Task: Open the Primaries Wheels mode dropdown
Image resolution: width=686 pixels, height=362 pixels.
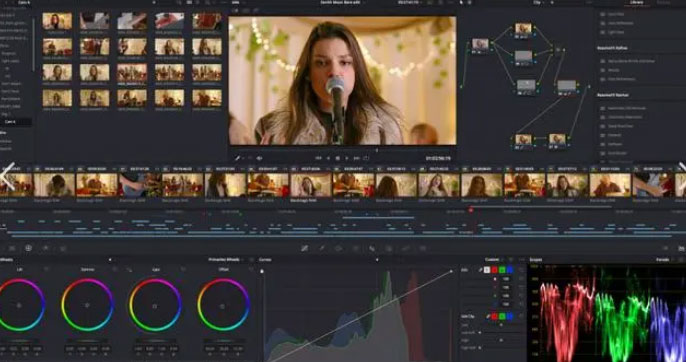Action: [225, 260]
